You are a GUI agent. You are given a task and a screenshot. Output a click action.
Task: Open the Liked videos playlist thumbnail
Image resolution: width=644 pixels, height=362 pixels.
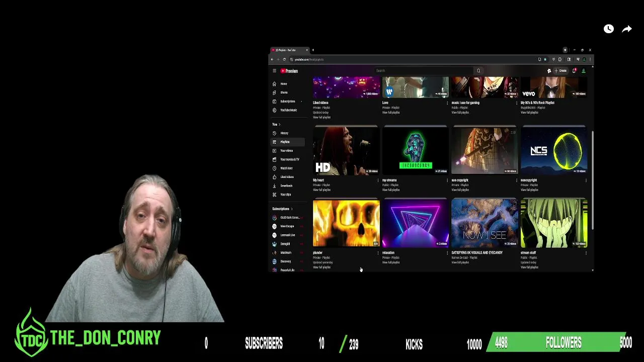[x=346, y=87]
